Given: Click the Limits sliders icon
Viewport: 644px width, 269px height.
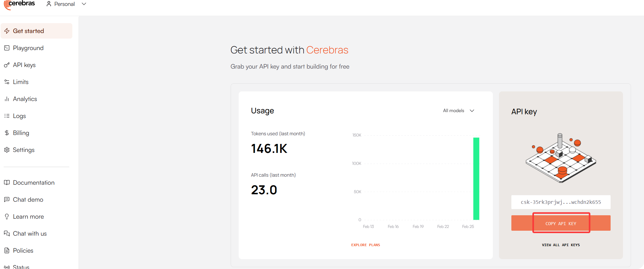Looking at the screenshot, I should pos(7,82).
